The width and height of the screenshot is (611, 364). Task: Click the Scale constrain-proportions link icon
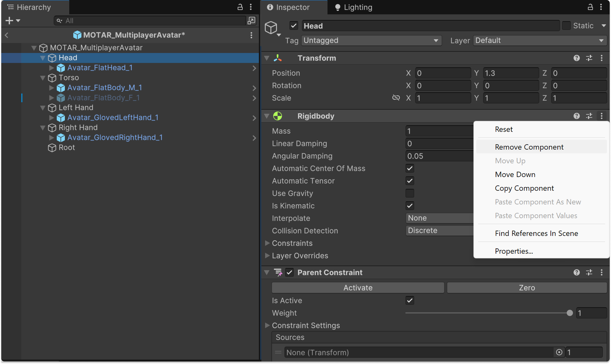point(396,98)
